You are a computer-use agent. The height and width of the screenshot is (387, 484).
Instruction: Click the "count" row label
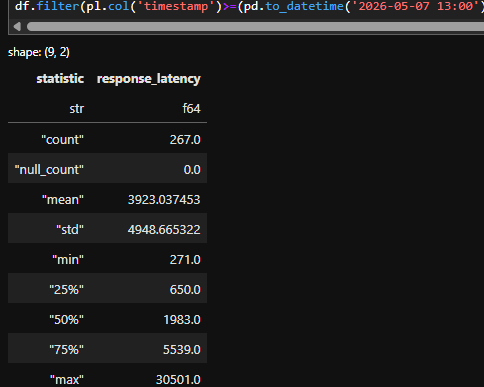pos(62,140)
